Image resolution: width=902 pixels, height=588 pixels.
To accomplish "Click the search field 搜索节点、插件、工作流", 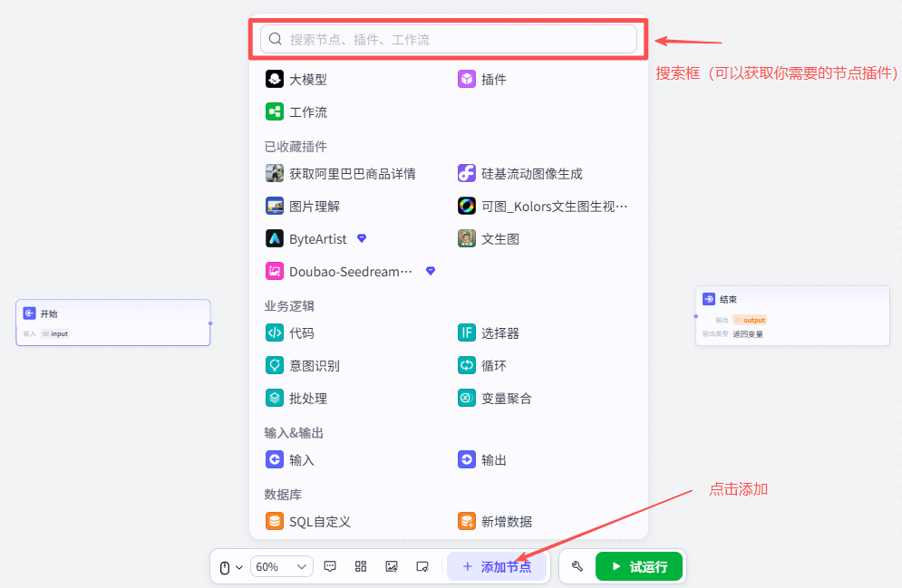I will click(451, 39).
